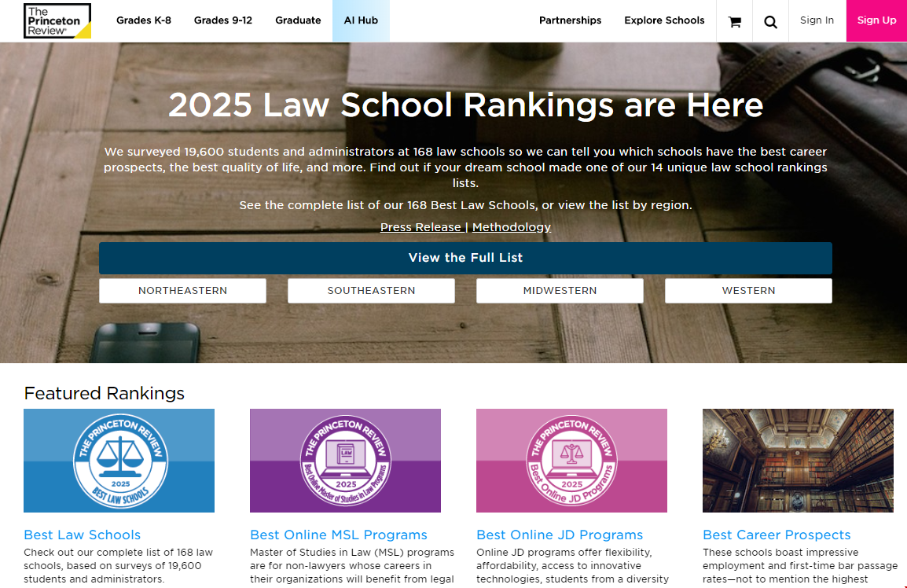Click the Princeton Review logo

57,21
